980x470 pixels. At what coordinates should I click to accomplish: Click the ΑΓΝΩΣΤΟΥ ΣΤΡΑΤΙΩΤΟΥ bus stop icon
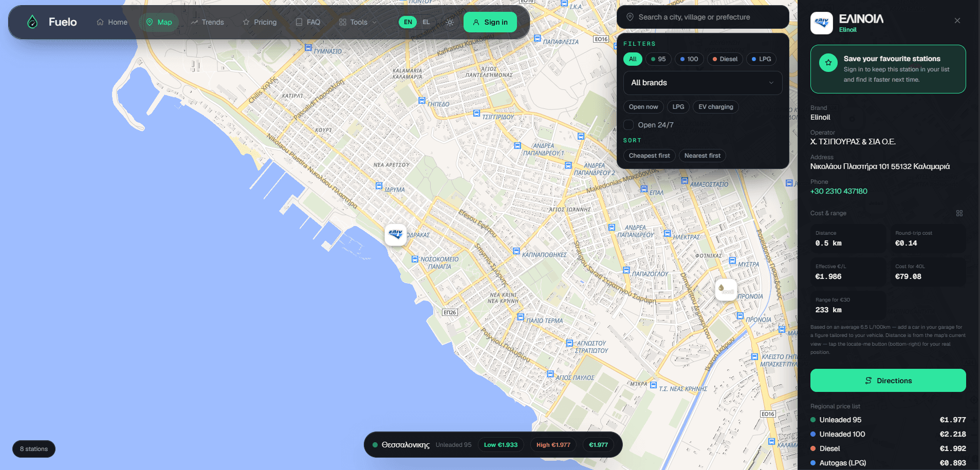tap(569, 343)
